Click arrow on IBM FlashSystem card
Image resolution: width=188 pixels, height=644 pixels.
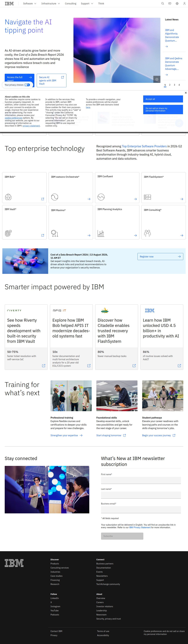coord(182,199)
